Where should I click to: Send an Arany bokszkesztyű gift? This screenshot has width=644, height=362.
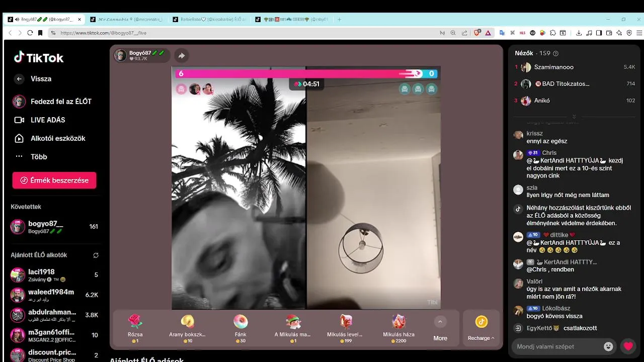[x=187, y=327]
